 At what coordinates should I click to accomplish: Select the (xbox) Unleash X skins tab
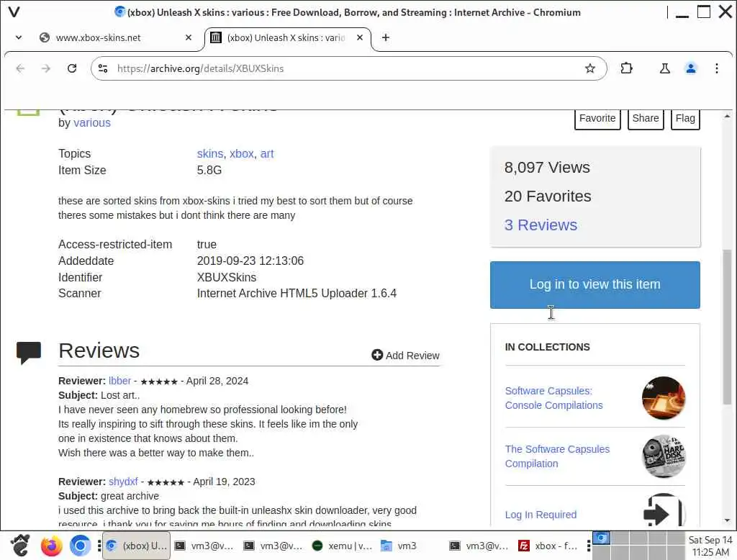click(288, 37)
